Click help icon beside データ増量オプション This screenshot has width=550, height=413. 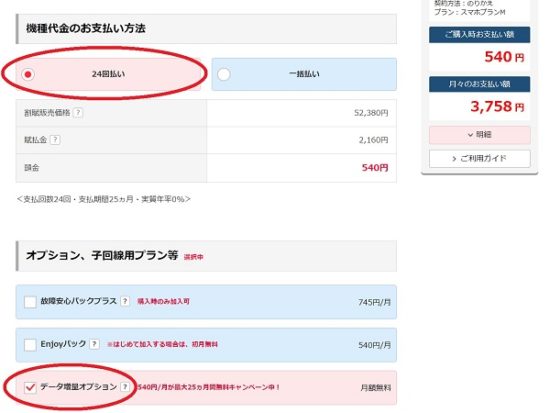(125, 387)
